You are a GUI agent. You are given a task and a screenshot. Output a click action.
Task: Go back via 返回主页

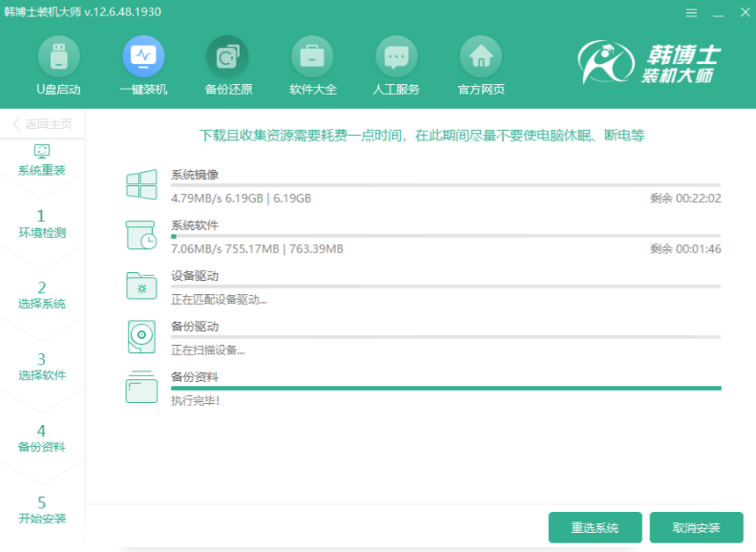[x=42, y=124]
